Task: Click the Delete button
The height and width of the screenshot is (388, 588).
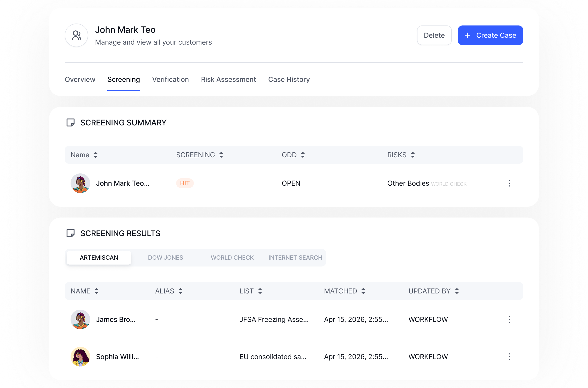Action: (434, 35)
